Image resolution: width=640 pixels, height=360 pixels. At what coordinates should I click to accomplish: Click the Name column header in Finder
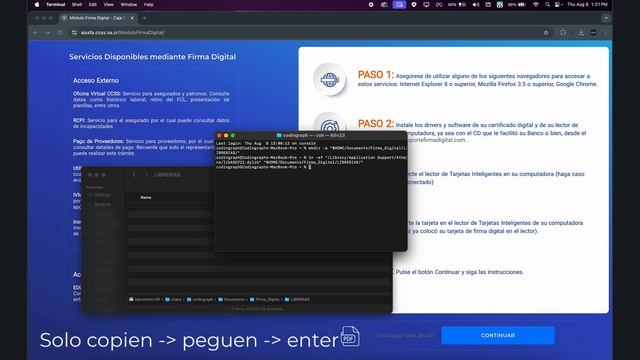[146, 198]
